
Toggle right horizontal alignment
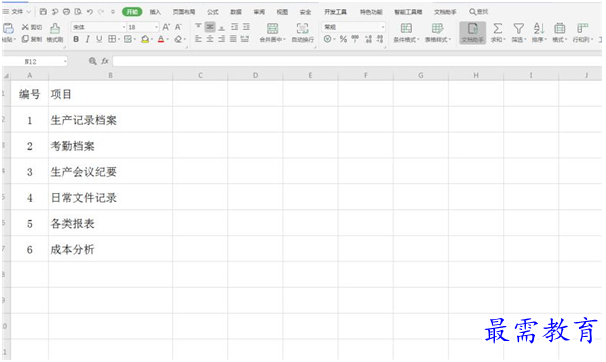(x=221, y=39)
